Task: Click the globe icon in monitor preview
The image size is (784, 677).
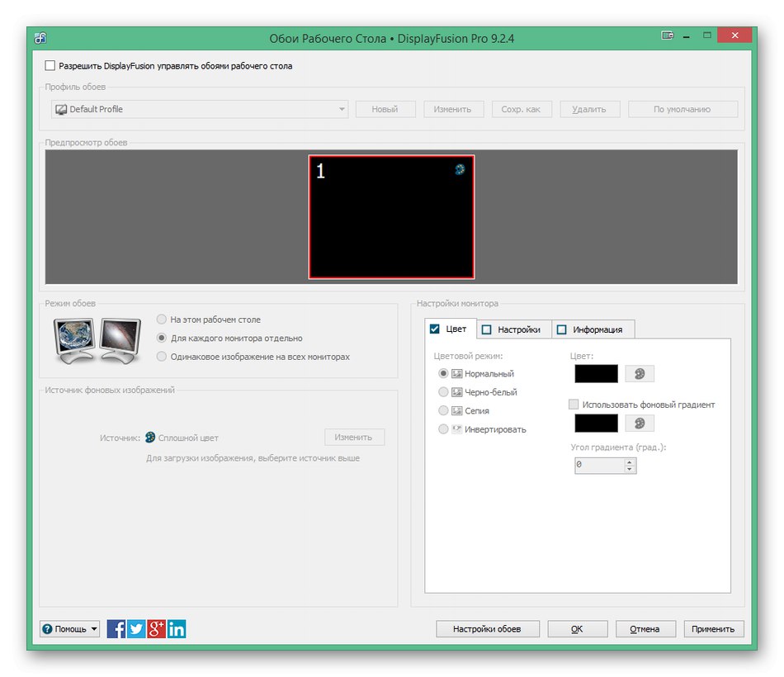Action: click(x=460, y=169)
